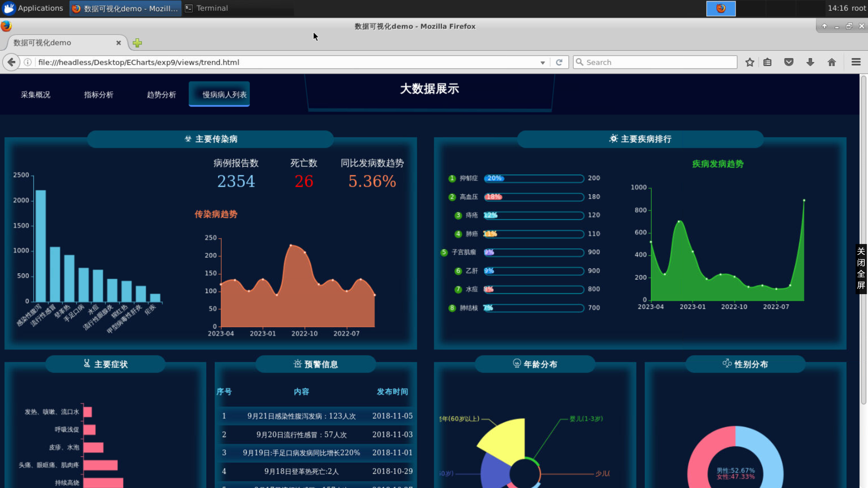
Task: Go back with the browser back arrow
Action: pos(12,62)
